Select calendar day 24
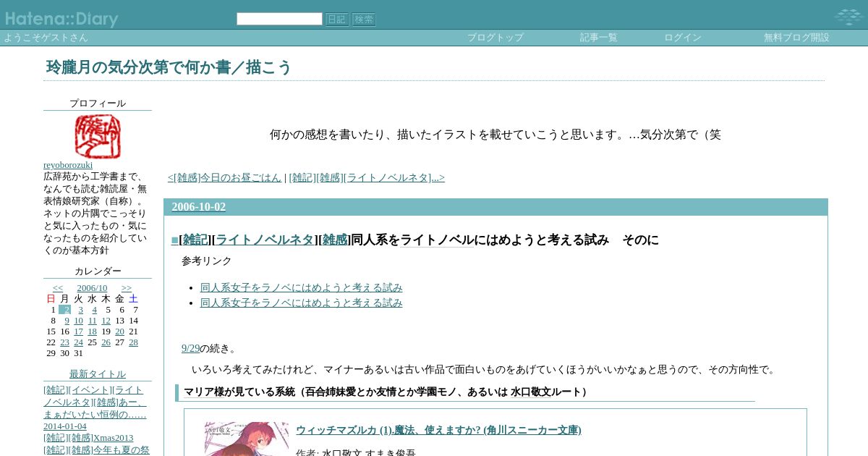This screenshot has height=456, width=868. click(x=78, y=342)
